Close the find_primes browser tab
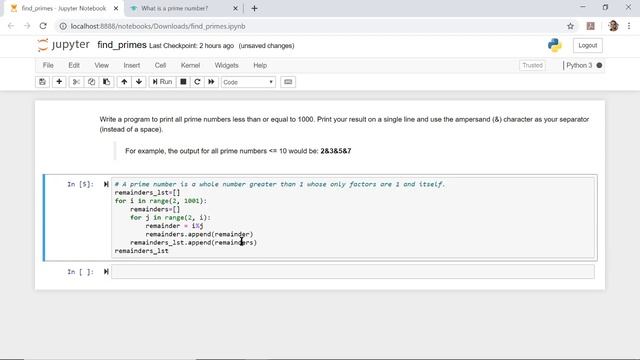 [116, 8]
